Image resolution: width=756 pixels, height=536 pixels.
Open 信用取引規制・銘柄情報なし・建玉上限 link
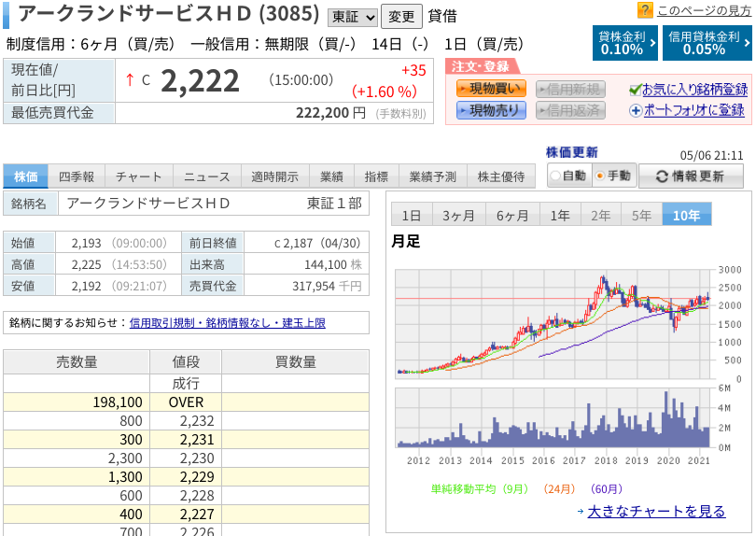point(227,323)
